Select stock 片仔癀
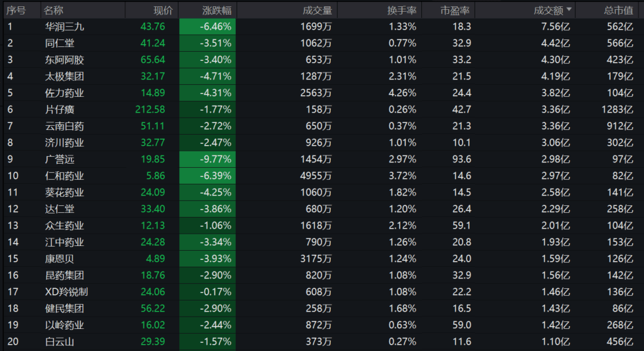644x351 pixels. [59, 109]
